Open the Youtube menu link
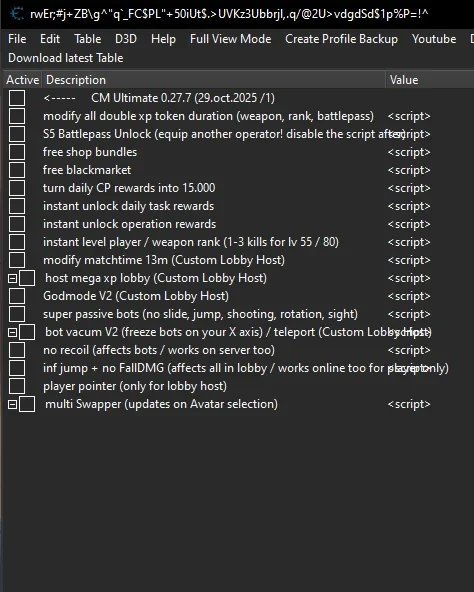Viewport: 474px width, 592px height. point(434,39)
